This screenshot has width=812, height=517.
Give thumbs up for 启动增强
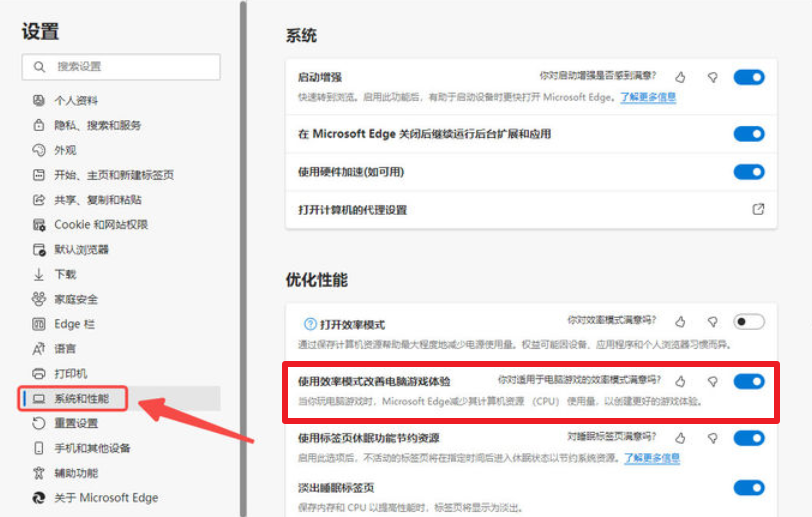coord(680,77)
